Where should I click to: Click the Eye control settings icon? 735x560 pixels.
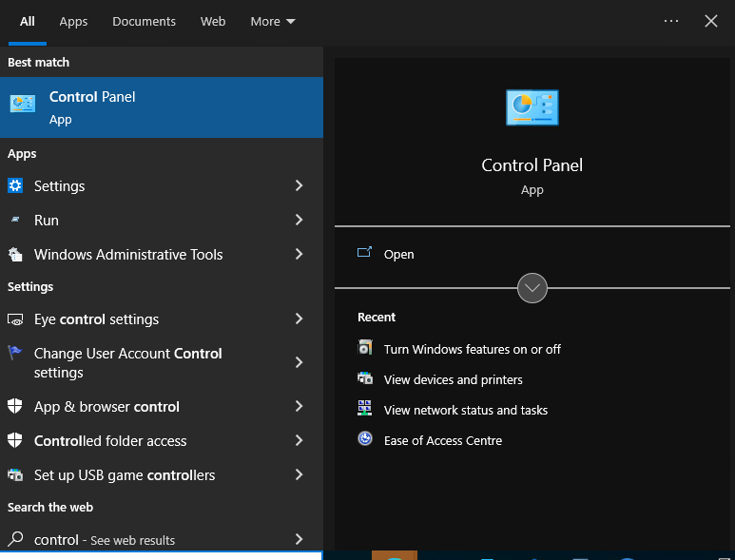[x=15, y=319]
